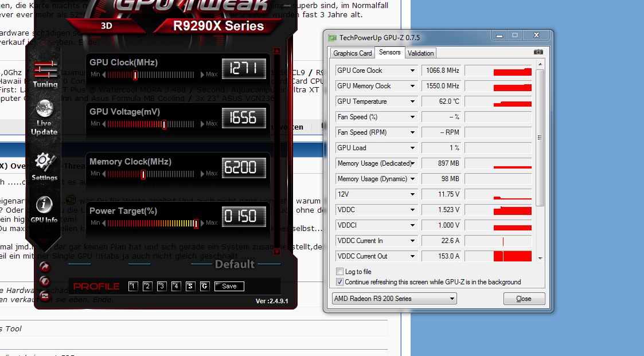The width and height of the screenshot is (644, 356).
Task: Click GPU-Z scrollbar down arrow
Action: point(540,259)
